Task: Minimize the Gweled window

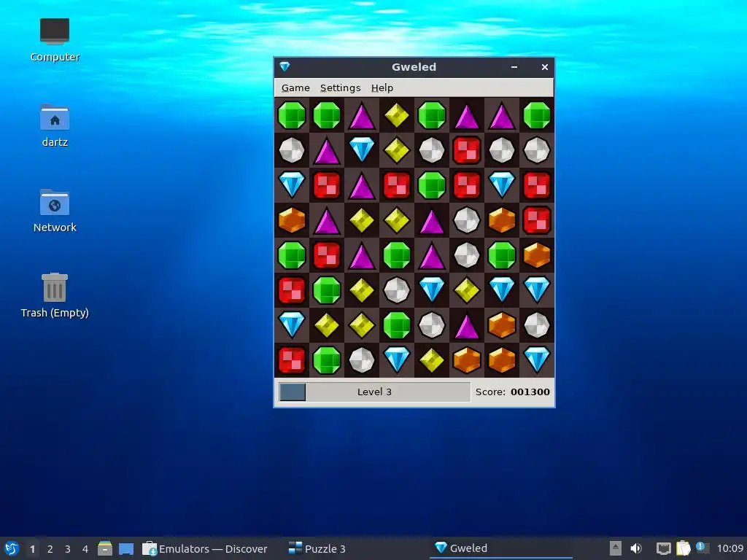Action: tap(514, 67)
